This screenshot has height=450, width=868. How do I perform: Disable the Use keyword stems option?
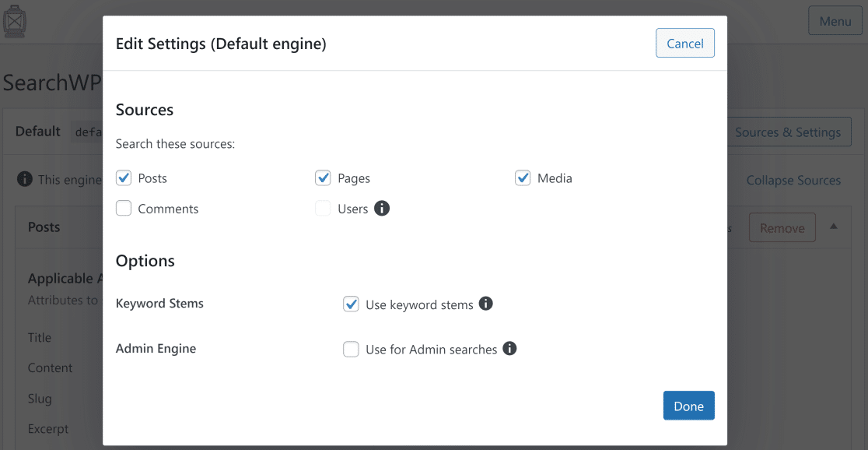pos(351,304)
